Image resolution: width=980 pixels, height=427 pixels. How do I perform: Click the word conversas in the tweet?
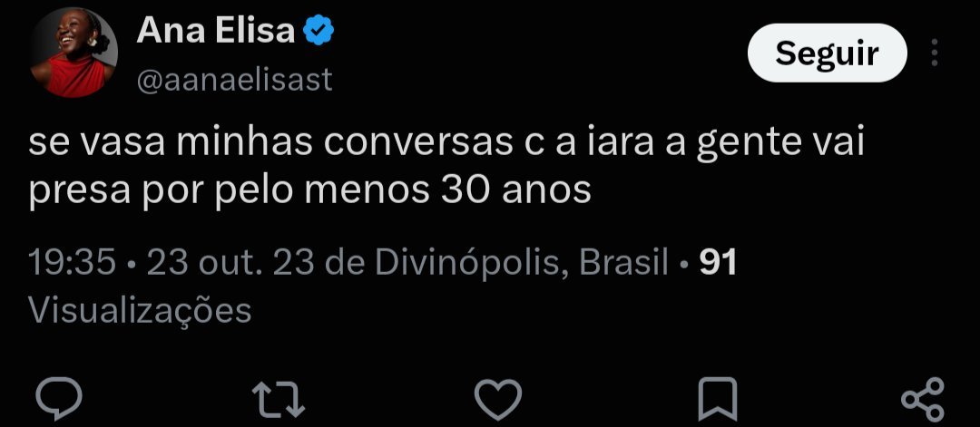pyautogui.click(x=416, y=143)
